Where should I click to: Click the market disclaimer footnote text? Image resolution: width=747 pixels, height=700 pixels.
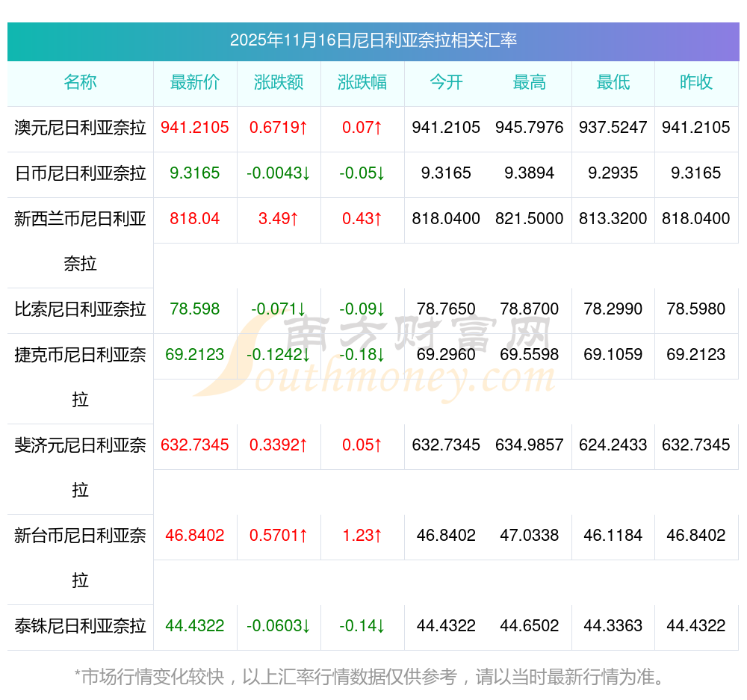coord(370,677)
